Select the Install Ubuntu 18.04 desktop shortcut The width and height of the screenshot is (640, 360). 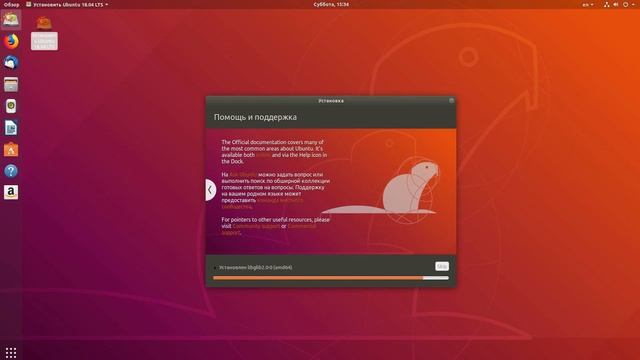click(x=44, y=33)
